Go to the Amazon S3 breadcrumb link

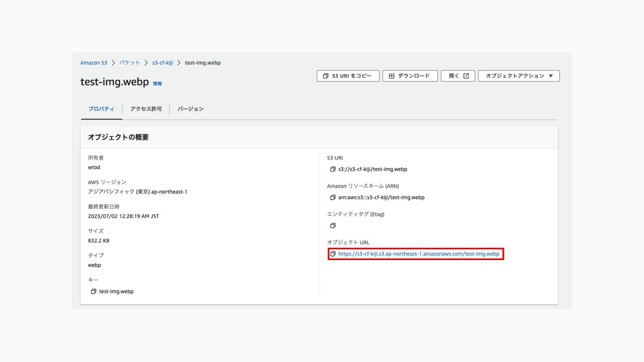pos(94,63)
